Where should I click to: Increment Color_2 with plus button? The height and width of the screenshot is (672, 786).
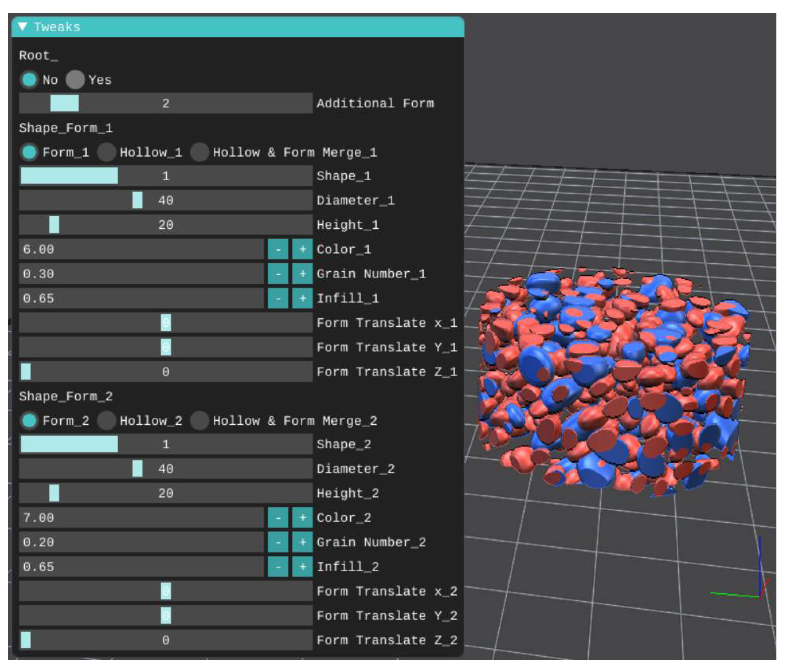click(x=302, y=518)
